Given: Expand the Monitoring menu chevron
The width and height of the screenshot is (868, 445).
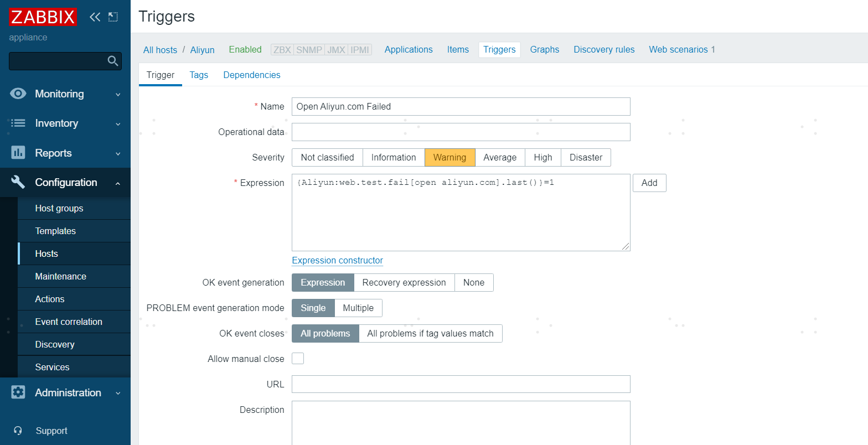Looking at the screenshot, I should coord(118,95).
